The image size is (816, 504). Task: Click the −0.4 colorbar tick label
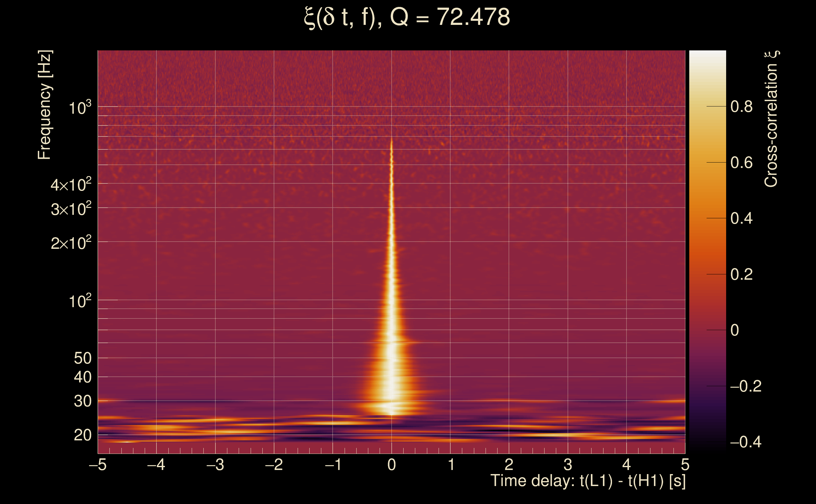click(745, 442)
